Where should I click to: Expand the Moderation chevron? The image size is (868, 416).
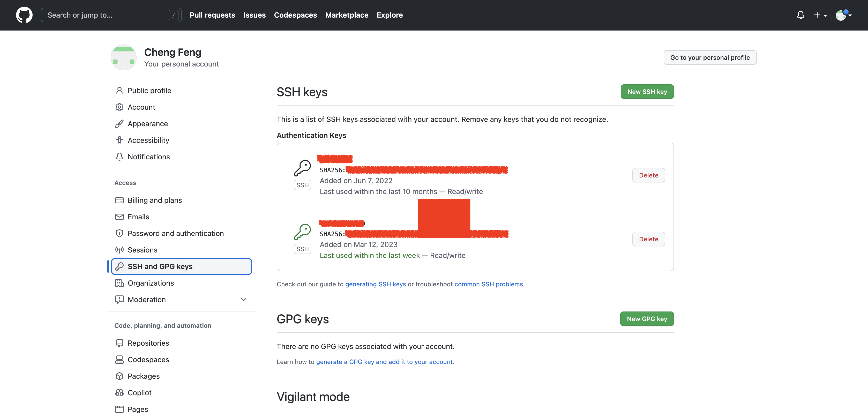click(244, 299)
